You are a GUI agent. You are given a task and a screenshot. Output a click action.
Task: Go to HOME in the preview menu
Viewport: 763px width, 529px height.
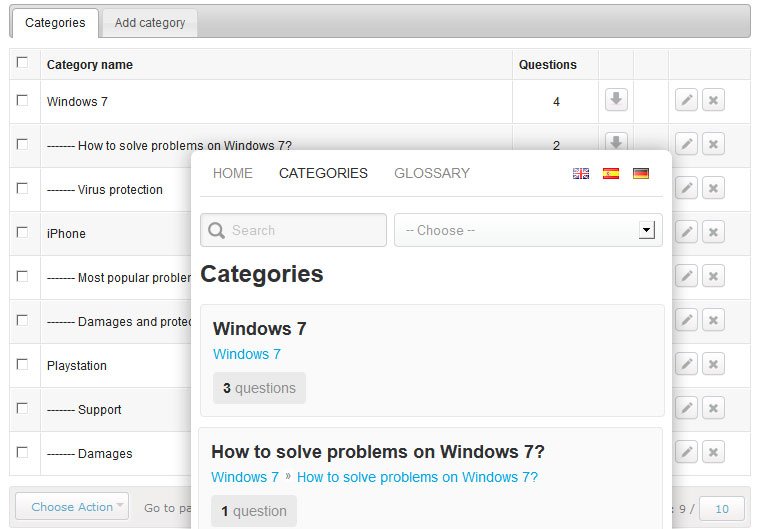233,173
